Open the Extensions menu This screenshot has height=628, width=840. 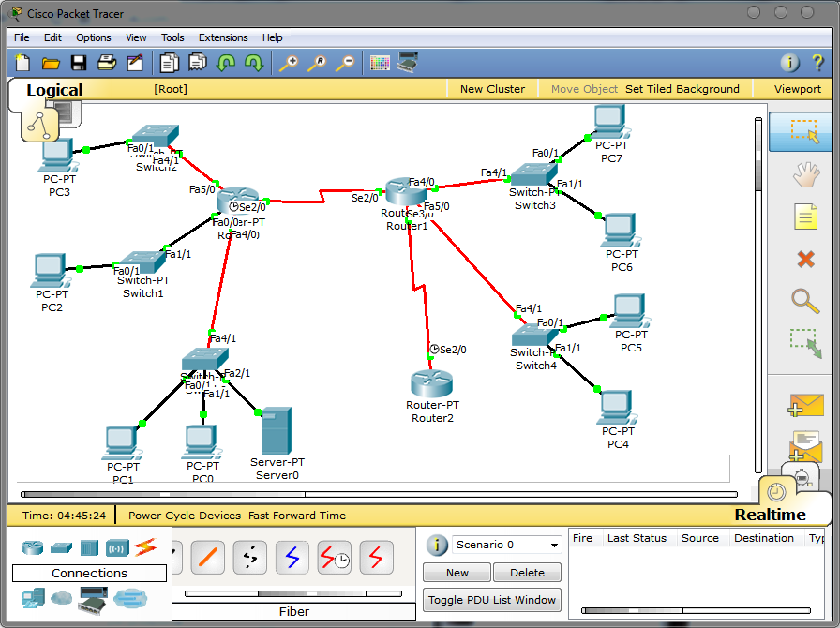pos(223,37)
